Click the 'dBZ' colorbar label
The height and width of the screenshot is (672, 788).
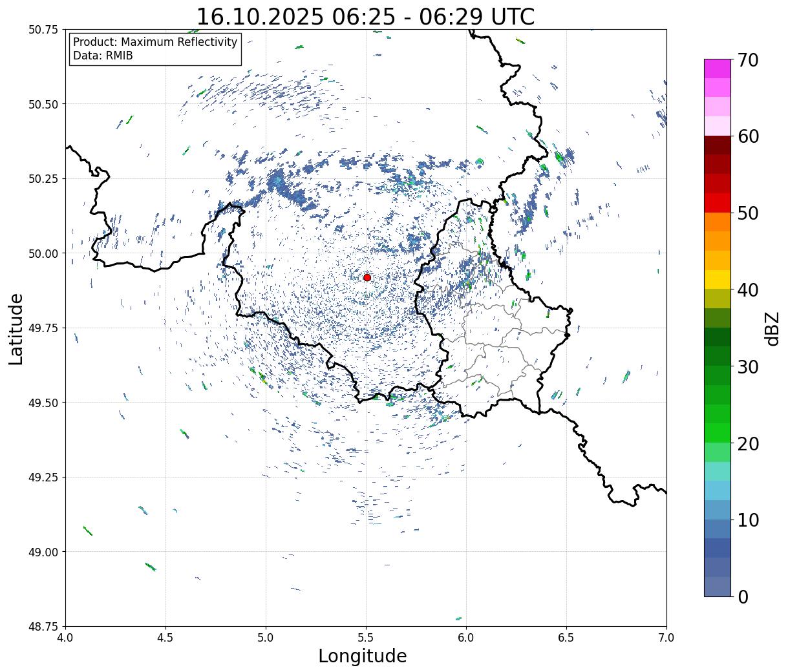tap(772, 328)
